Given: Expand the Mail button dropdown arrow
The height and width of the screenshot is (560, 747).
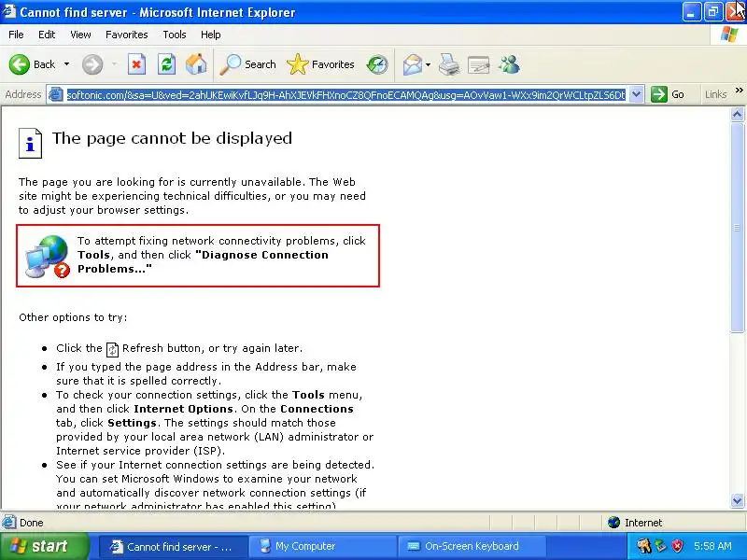Looking at the screenshot, I should coord(428,64).
